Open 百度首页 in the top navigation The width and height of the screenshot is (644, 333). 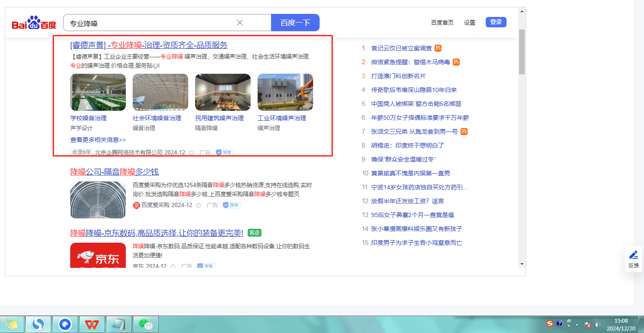[x=442, y=23]
